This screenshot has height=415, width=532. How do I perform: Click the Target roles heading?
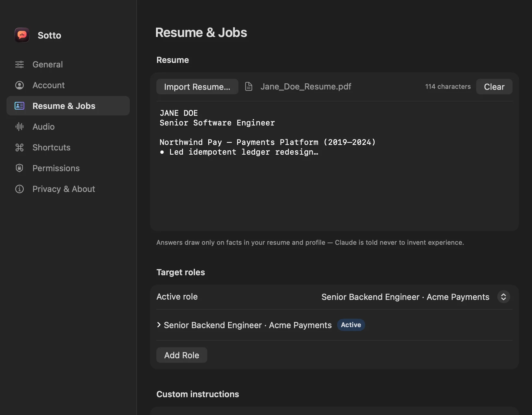click(x=181, y=272)
